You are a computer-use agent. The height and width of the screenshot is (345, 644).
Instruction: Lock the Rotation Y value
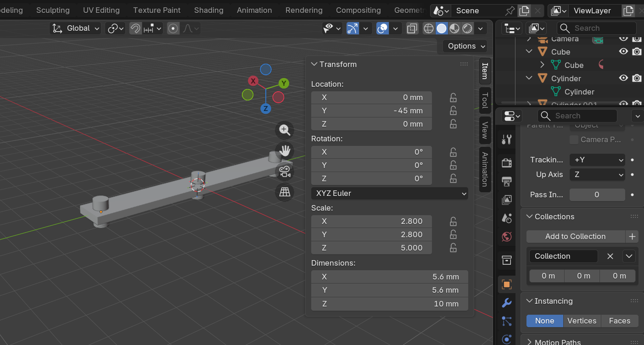(453, 165)
